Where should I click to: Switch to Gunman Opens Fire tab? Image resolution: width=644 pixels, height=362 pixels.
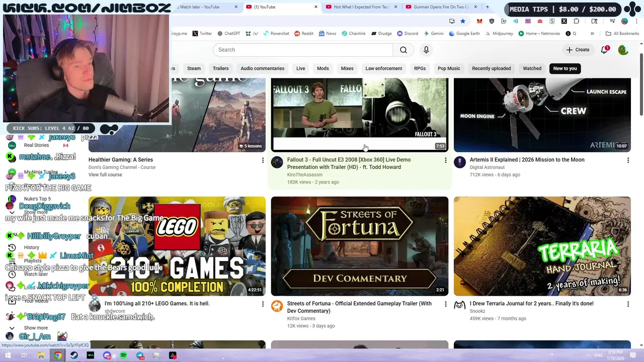pyautogui.click(x=441, y=7)
